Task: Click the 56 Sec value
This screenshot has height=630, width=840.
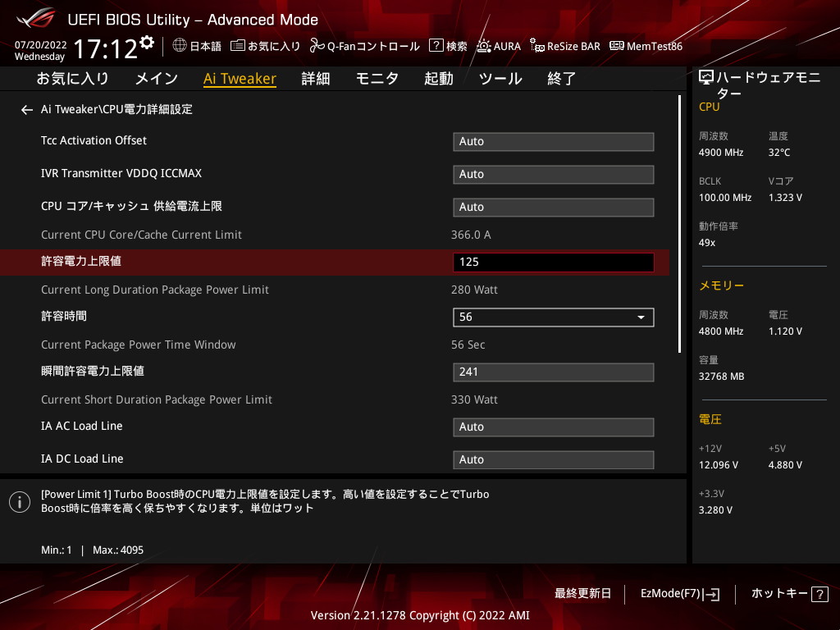Action: (x=468, y=345)
